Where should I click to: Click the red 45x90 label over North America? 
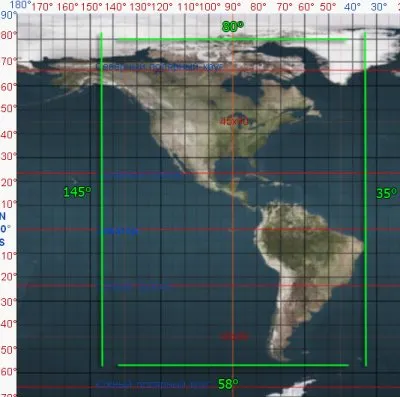click(234, 121)
